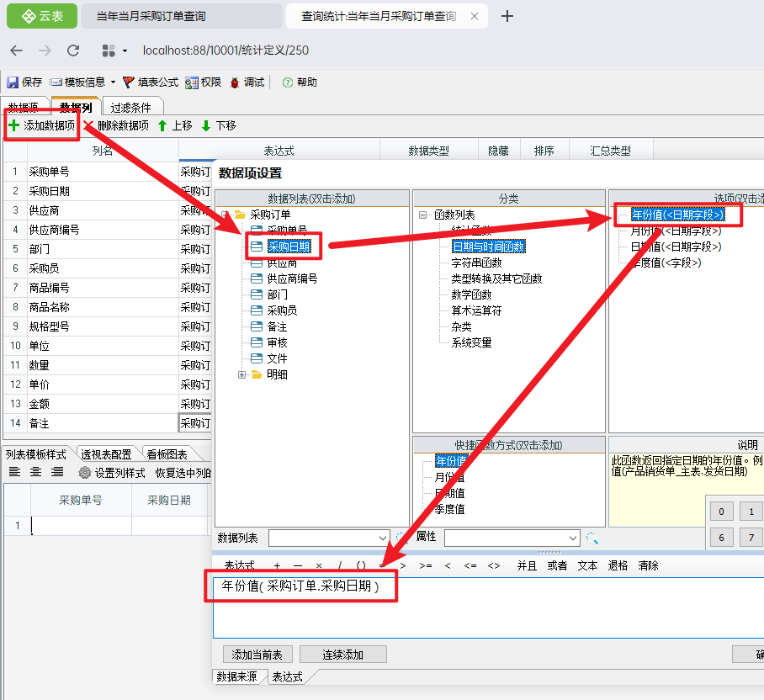Click the 汇总类型 column header
This screenshot has height=700, width=764.
point(611,151)
